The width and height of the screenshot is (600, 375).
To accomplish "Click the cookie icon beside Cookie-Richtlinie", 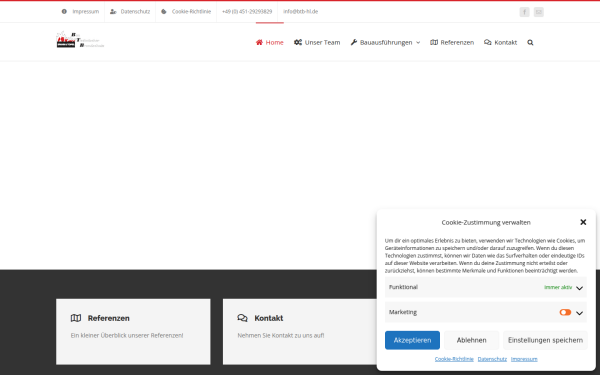I will tap(164, 11).
